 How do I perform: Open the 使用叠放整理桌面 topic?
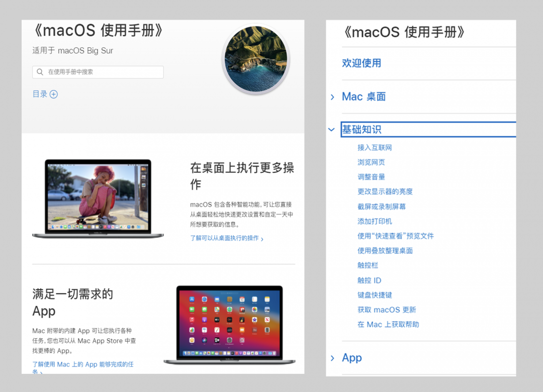tap(385, 251)
